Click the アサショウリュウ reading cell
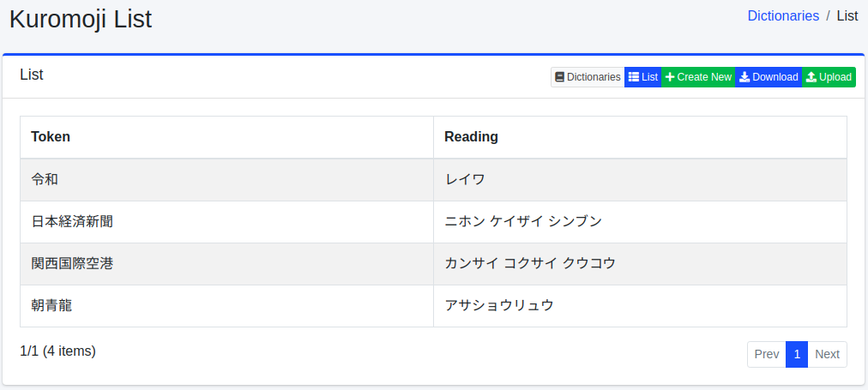The image size is (868, 390). (499, 305)
